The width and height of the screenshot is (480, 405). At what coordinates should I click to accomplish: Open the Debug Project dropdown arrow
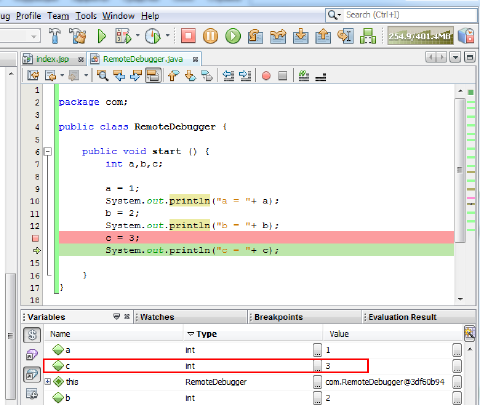pyautogui.click(x=137, y=35)
